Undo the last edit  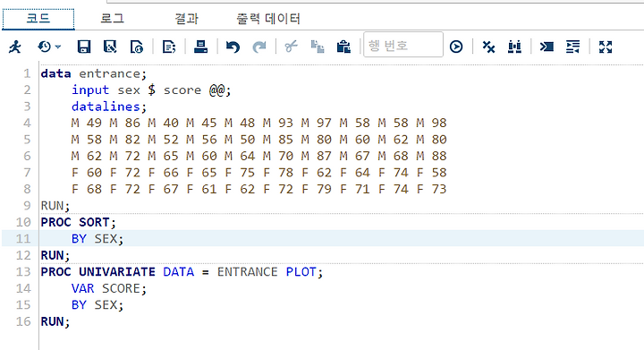point(233,47)
